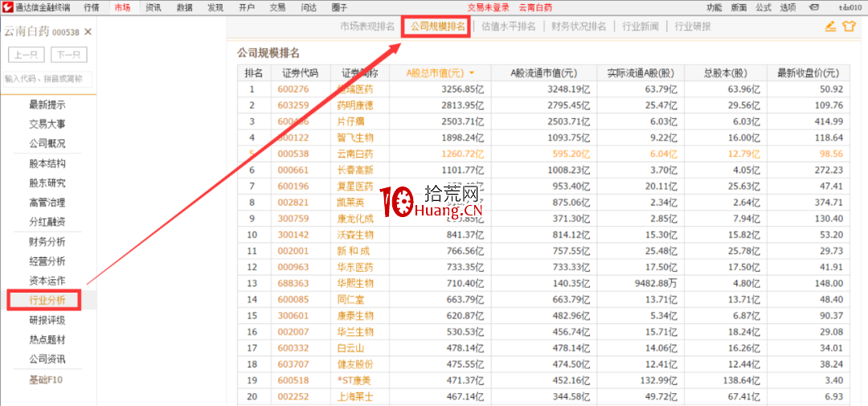Sort by 最新收盘价(元) column header

[x=809, y=73]
